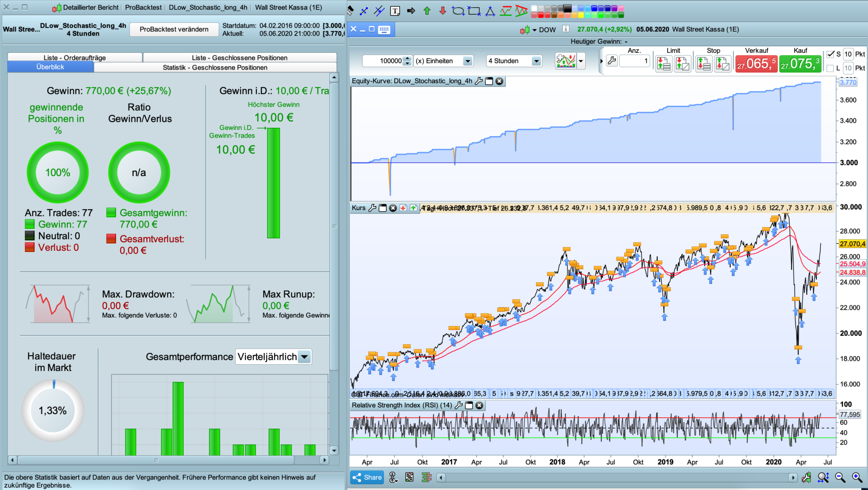Image resolution: width=868 pixels, height=490 pixels.
Task: Uncheck the S stop checkbox
Action: pyautogui.click(x=831, y=54)
